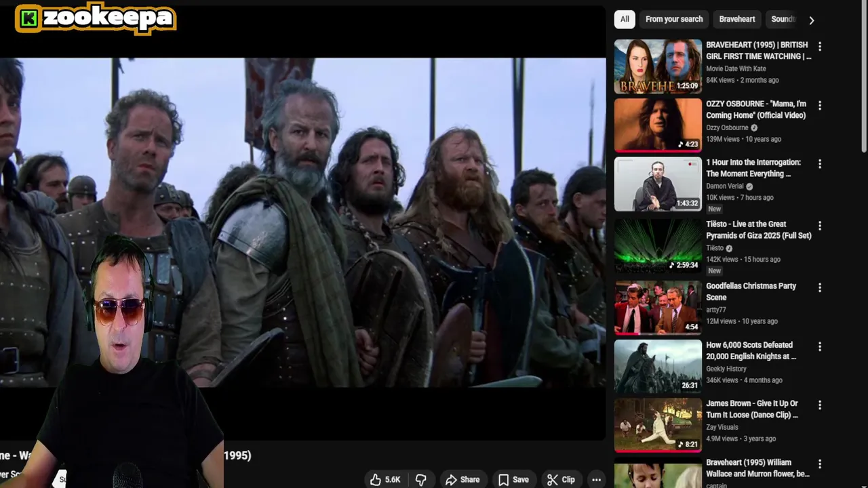
Task: Open options menu for Interrogation video
Action: pos(819,164)
